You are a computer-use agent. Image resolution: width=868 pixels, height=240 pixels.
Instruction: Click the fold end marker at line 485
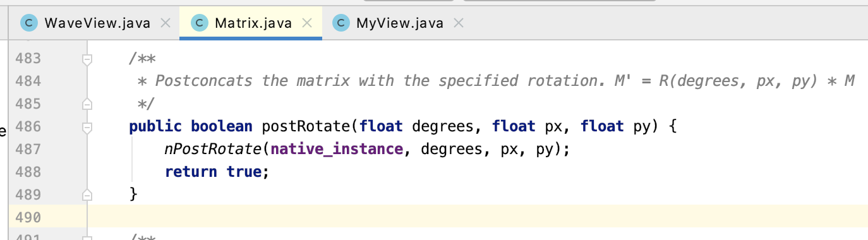87,104
